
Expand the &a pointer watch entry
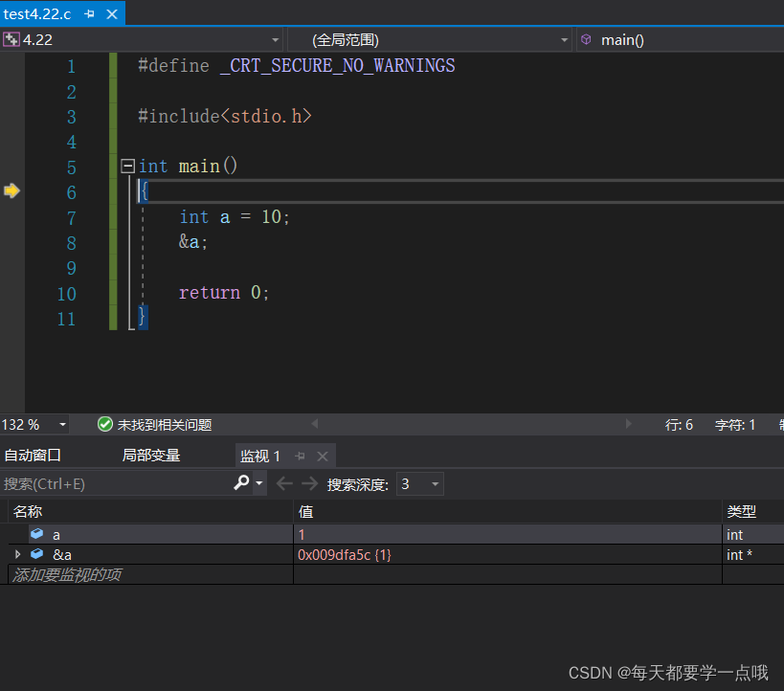pos(17,555)
